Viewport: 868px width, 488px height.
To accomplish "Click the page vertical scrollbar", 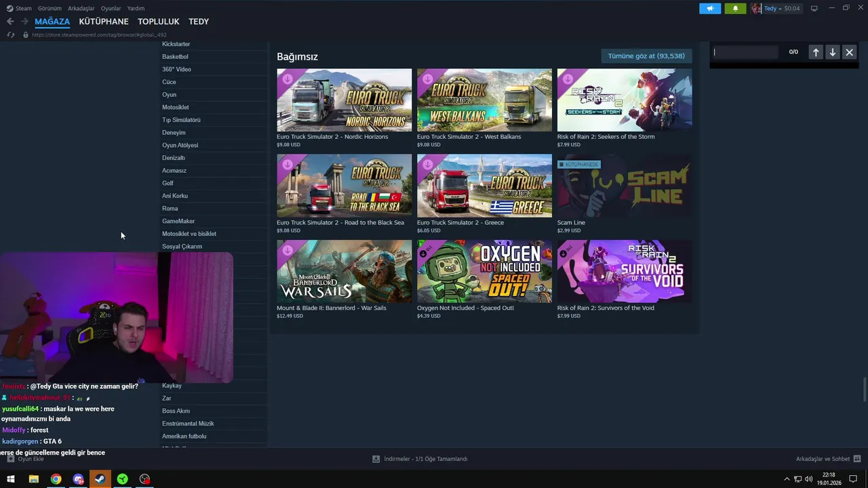I will pos(865,390).
